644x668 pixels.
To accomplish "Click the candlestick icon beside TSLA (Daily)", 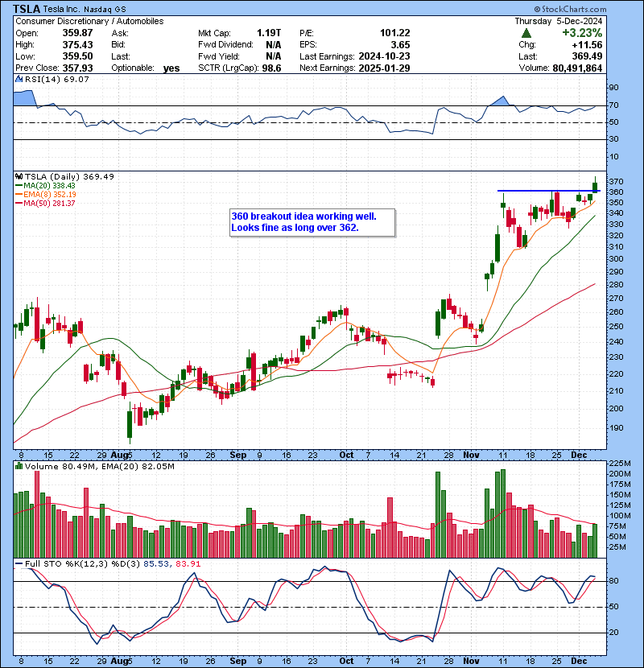I will click(x=19, y=176).
